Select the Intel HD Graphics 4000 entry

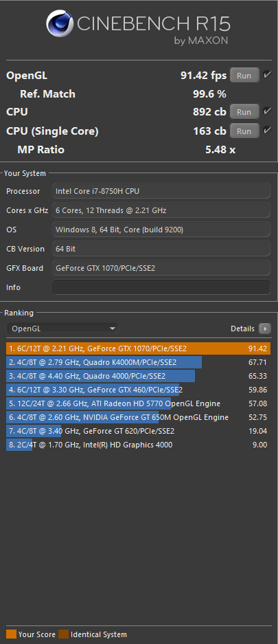(138, 445)
